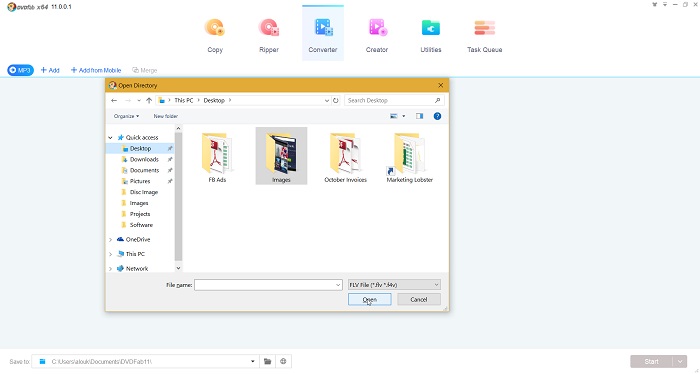This screenshot has height=374, width=700.
Task: Open the view options dropdown arrow
Action: [x=404, y=116]
